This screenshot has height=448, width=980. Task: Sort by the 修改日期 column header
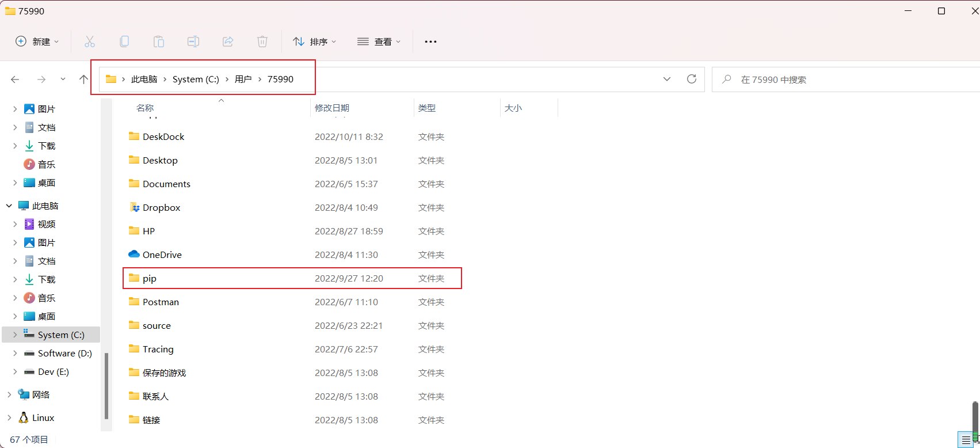pyautogui.click(x=332, y=108)
